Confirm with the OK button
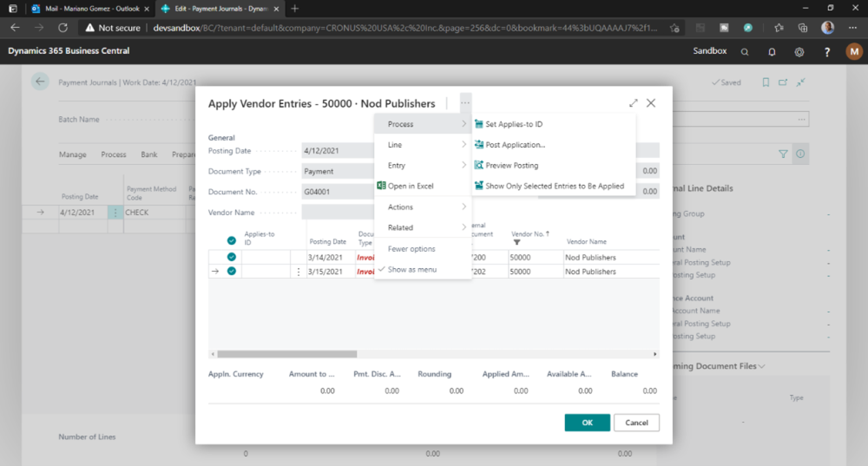 (x=588, y=423)
